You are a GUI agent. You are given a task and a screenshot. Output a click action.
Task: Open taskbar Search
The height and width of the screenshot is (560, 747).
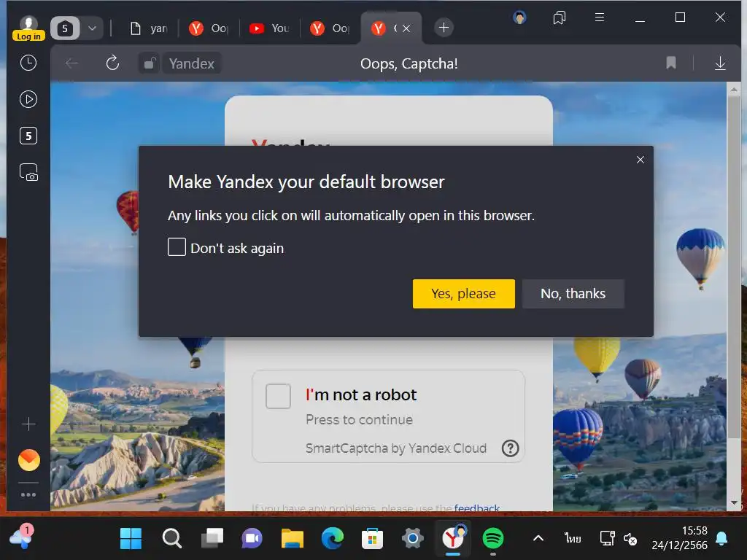tap(172, 539)
